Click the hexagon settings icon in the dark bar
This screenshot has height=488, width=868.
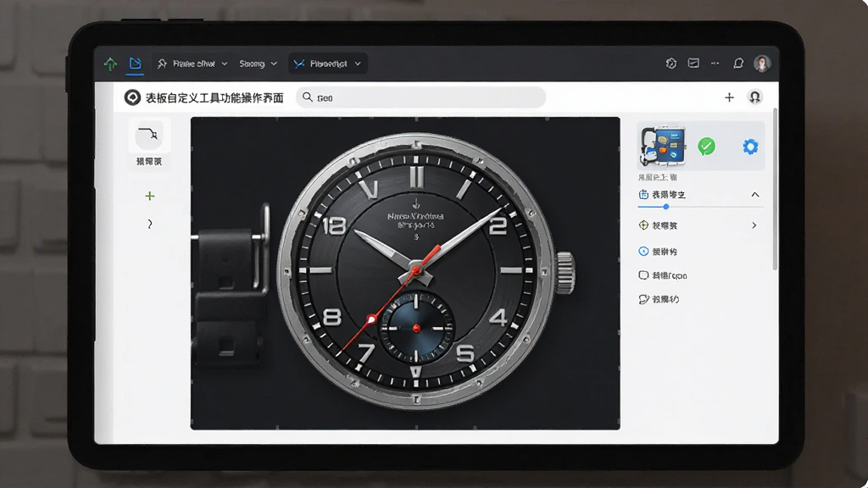coord(671,64)
